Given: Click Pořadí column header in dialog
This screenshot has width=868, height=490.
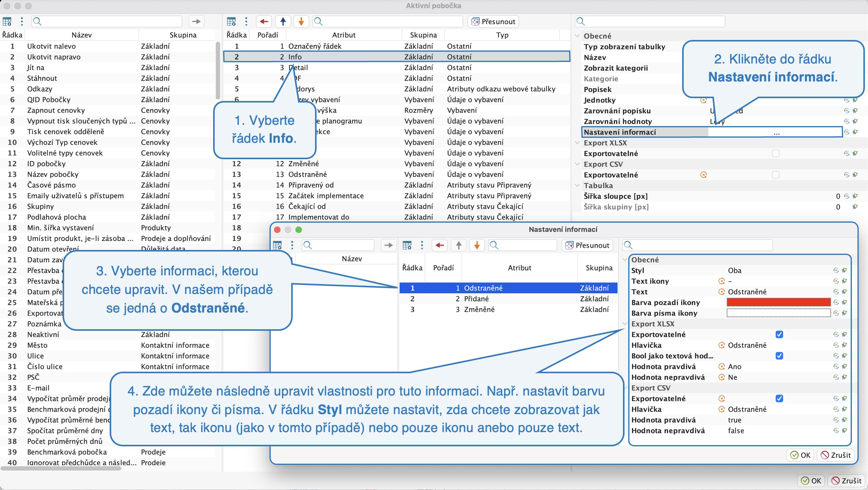Looking at the screenshot, I should pyautogui.click(x=443, y=268).
